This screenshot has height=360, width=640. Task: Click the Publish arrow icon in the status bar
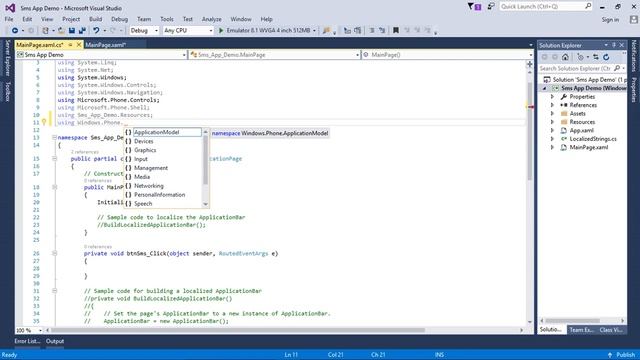point(610,355)
